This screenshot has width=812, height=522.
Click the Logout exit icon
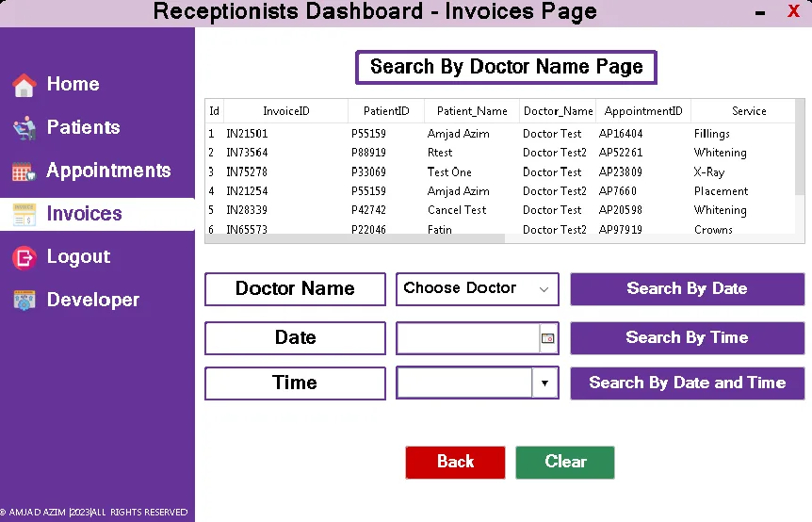coord(24,257)
